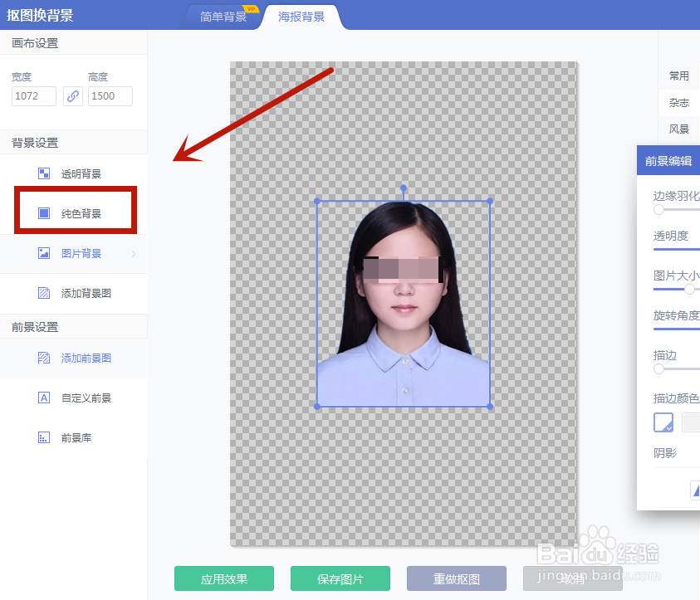
Task: Select the 透明背景 transparent background icon
Action: [x=44, y=175]
